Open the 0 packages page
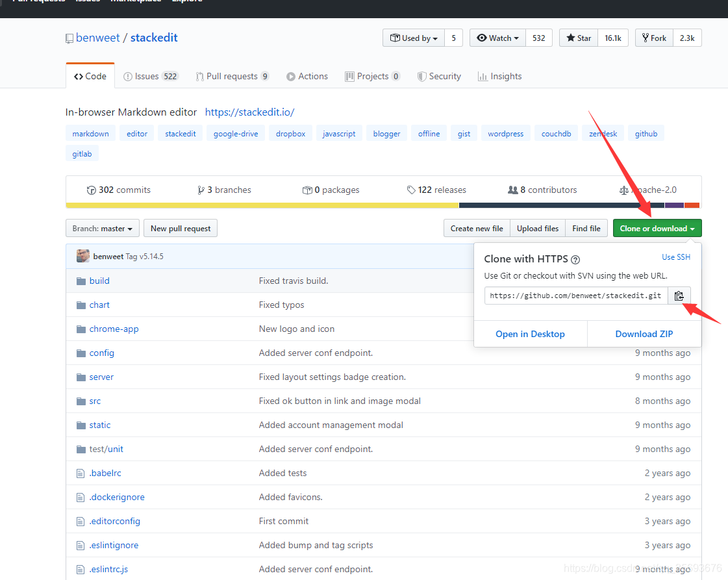Screen dimensions: 728x580 (x=331, y=190)
